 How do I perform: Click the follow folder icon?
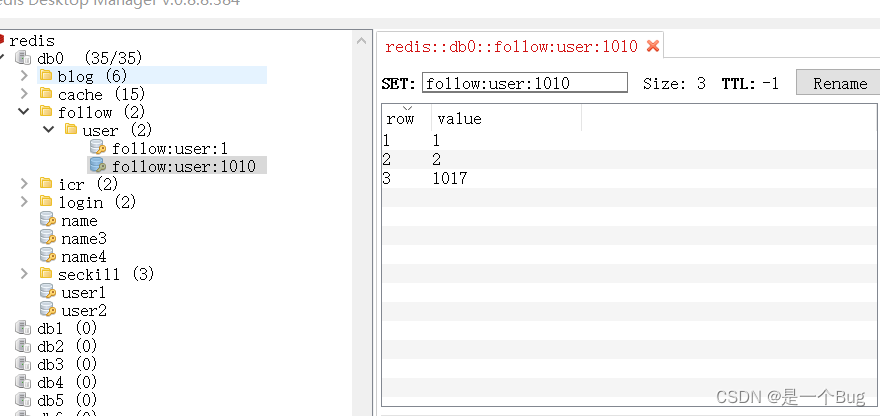point(46,112)
